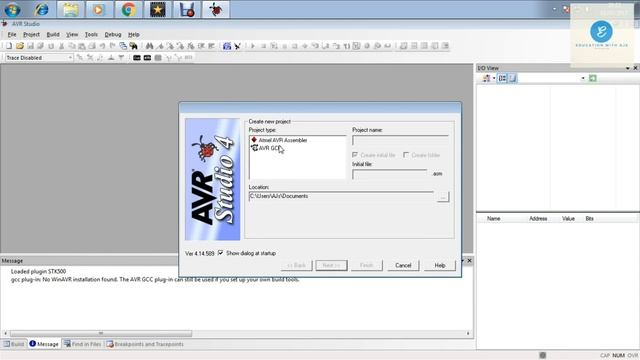Open the Project menu
The height and width of the screenshot is (360, 640).
click(x=31, y=35)
